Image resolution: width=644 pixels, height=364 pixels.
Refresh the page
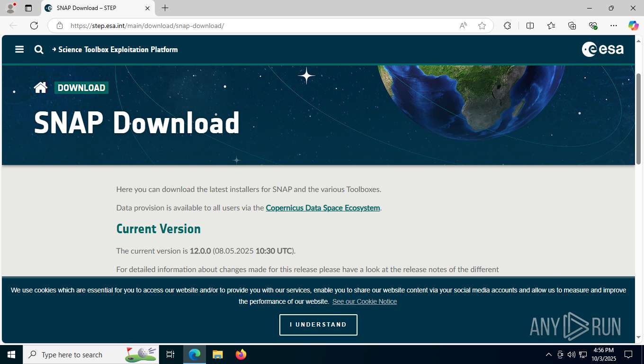click(x=34, y=26)
